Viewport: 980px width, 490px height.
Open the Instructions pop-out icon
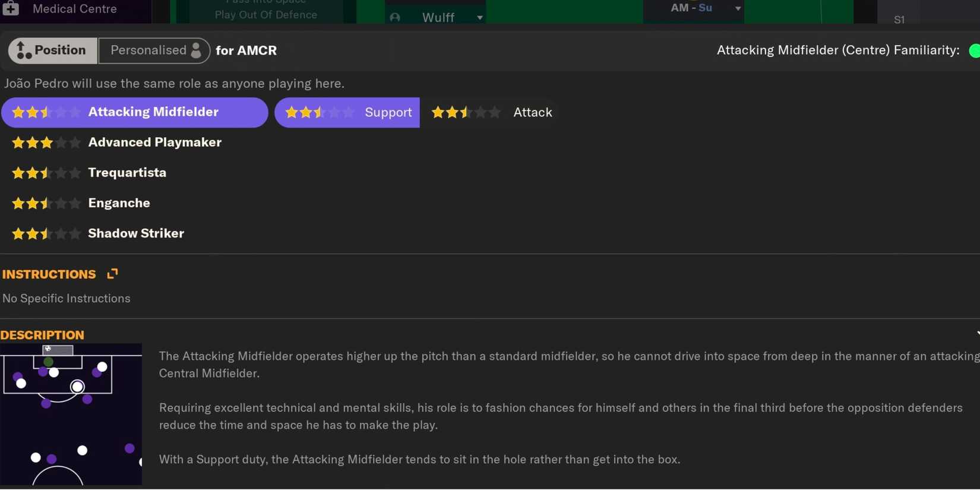[x=112, y=274]
